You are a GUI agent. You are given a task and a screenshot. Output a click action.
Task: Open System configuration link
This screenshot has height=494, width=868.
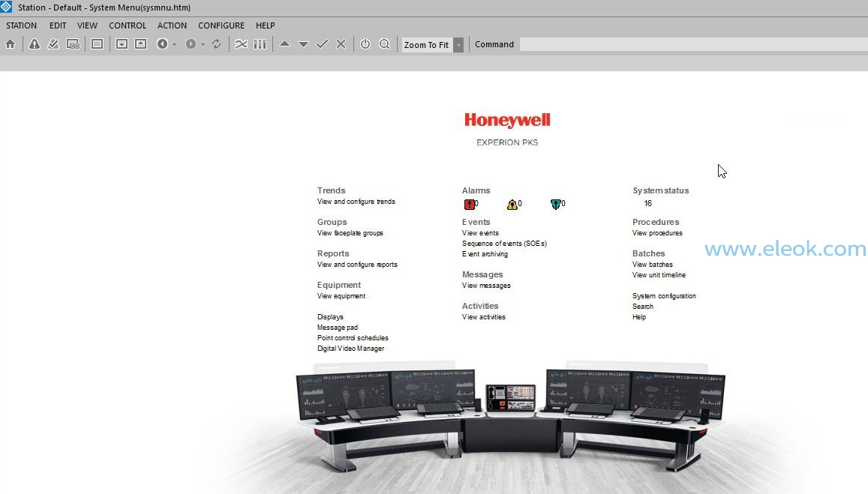pyautogui.click(x=664, y=297)
